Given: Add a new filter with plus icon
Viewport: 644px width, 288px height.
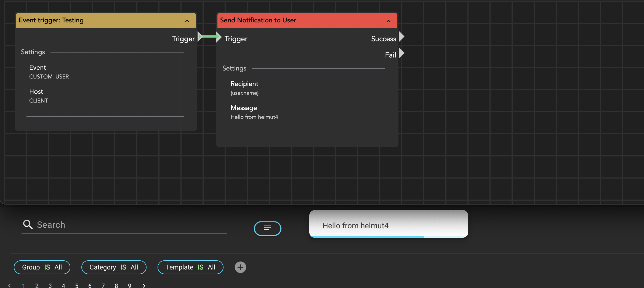Looking at the screenshot, I should click(240, 267).
